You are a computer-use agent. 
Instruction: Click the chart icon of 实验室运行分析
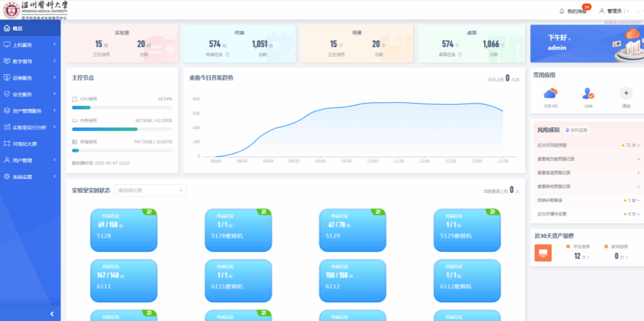(7, 127)
